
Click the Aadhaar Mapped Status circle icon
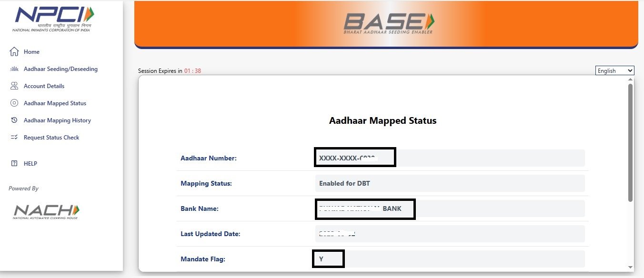tap(14, 103)
